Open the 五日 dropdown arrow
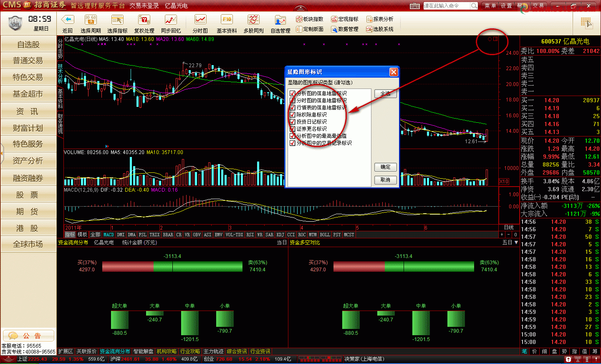Image resolution: width=601 pixels, height=364 pixels. tap(516, 243)
